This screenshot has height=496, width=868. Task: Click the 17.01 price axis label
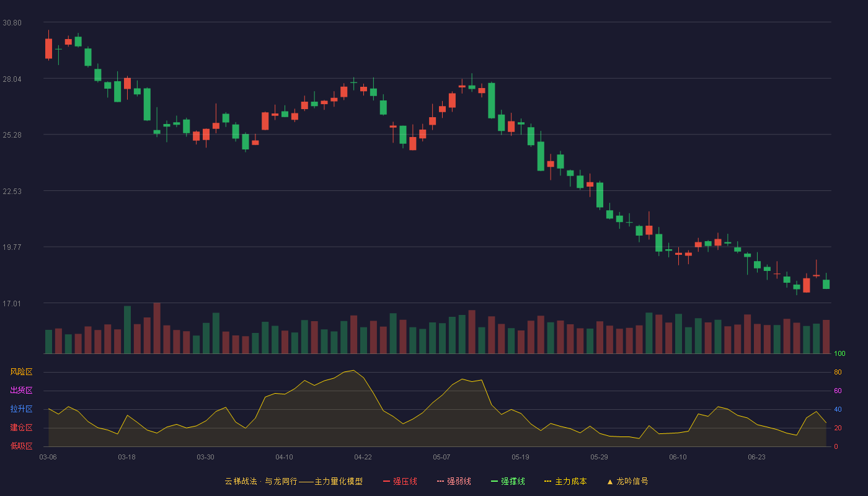(12, 304)
